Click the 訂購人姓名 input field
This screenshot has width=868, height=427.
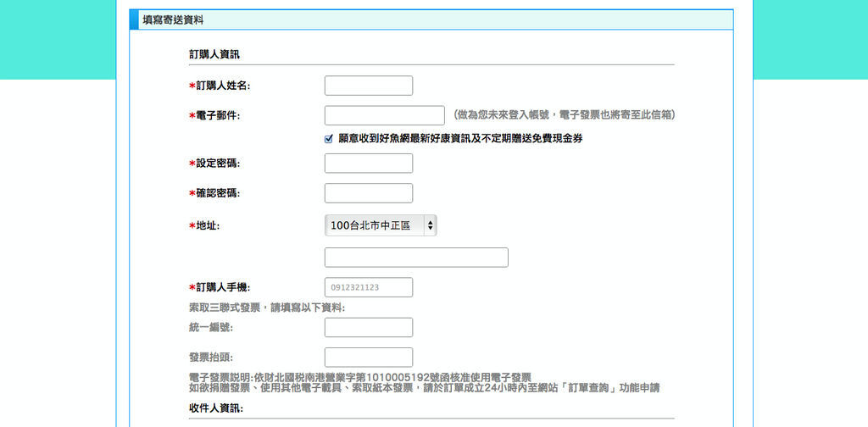coord(368,86)
